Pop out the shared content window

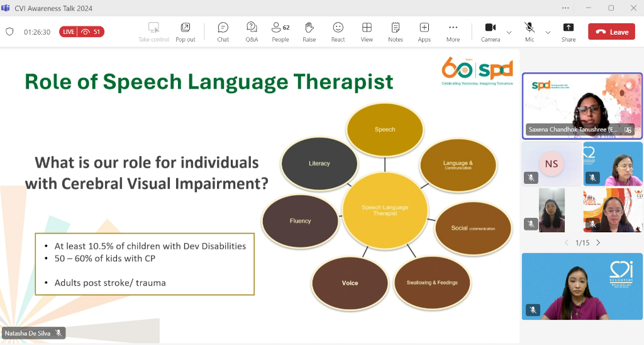click(x=186, y=31)
